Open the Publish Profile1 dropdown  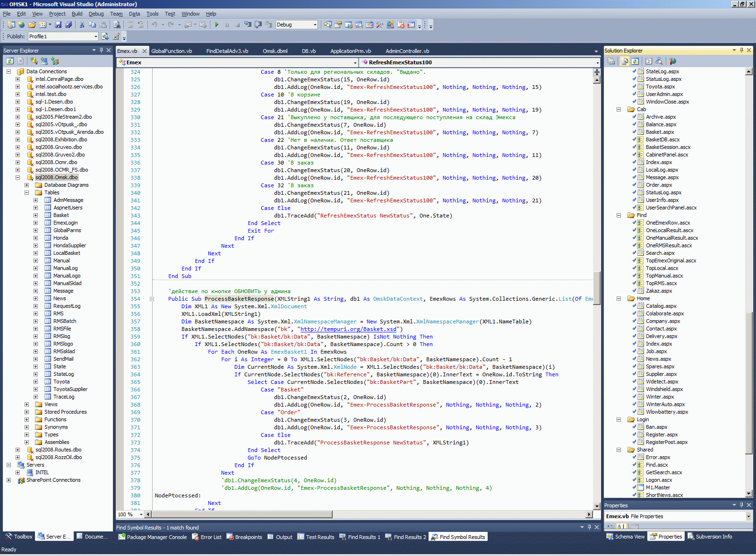[95, 36]
